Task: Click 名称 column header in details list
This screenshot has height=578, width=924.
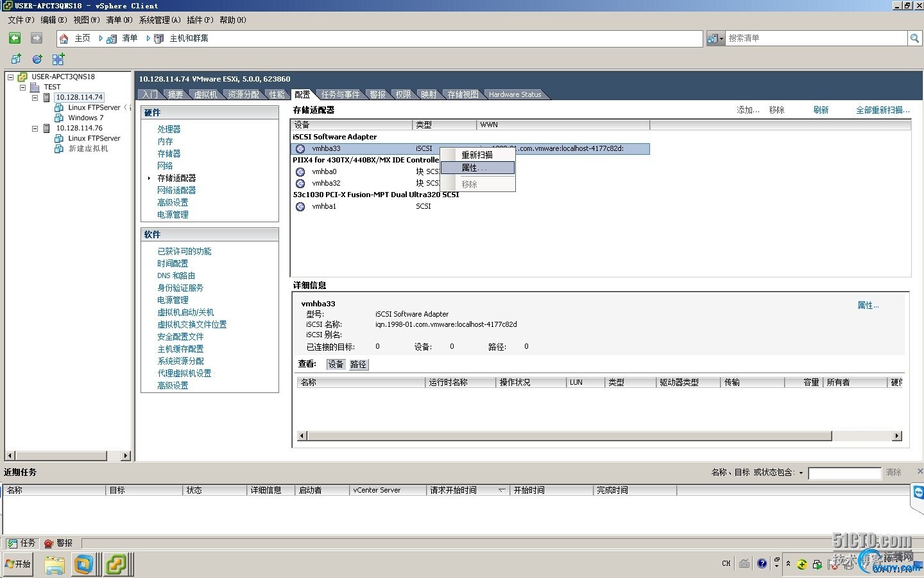Action: [361, 382]
